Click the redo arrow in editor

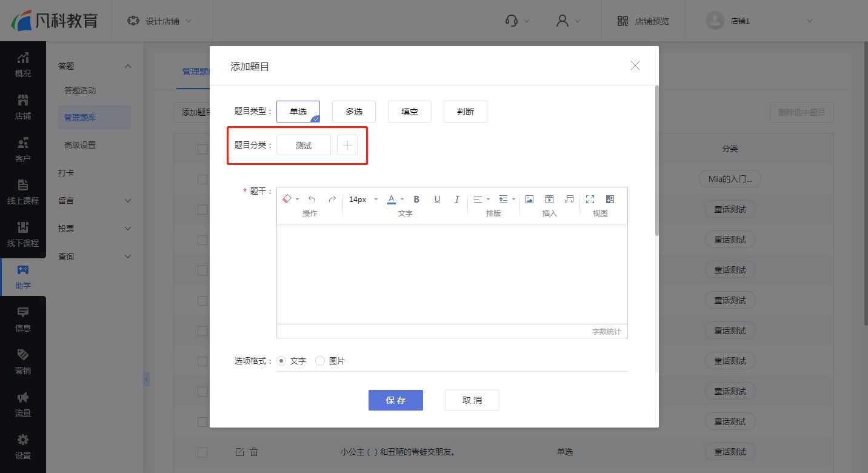point(332,199)
